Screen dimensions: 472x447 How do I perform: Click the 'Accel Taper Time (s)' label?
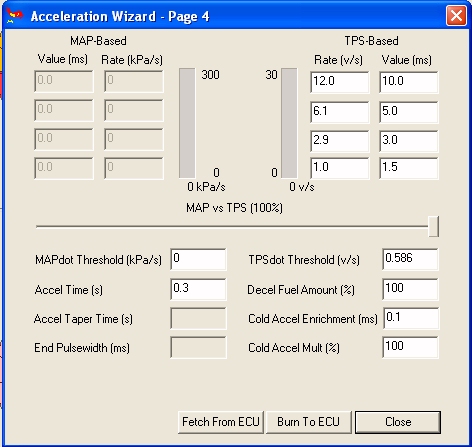[83, 319]
